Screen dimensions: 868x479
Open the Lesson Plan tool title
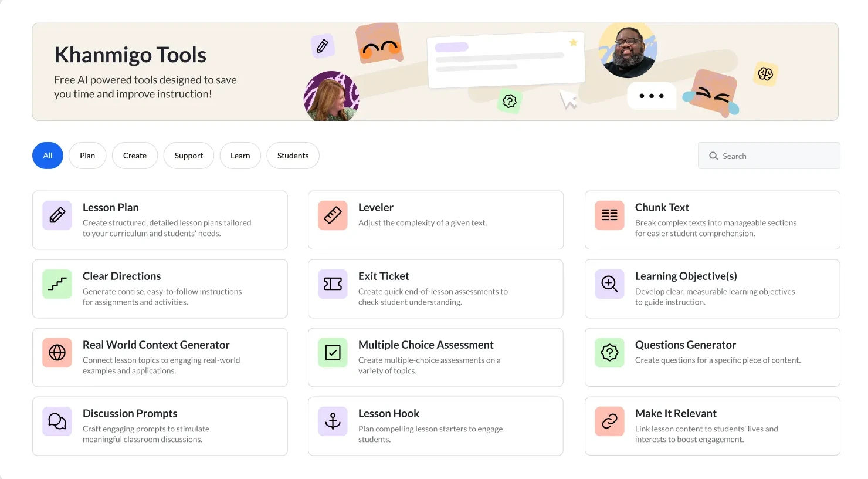pyautogui.click(x=111, y=207)
